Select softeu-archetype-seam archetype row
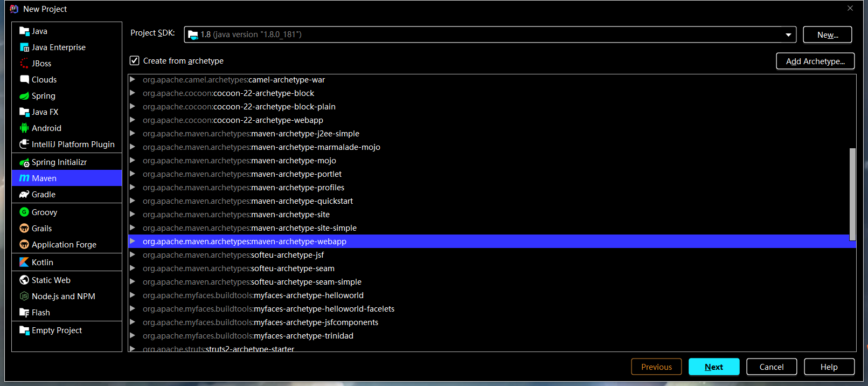Screen dimensions: 868x386 coord(492,268)
